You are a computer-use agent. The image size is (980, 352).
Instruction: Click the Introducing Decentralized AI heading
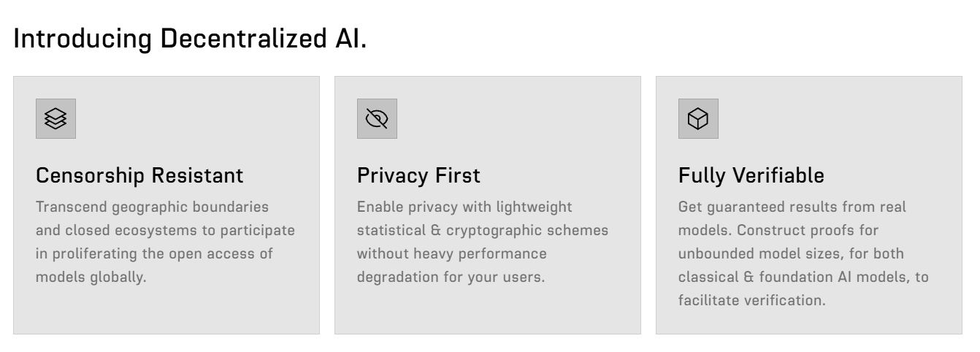point(191,39)
